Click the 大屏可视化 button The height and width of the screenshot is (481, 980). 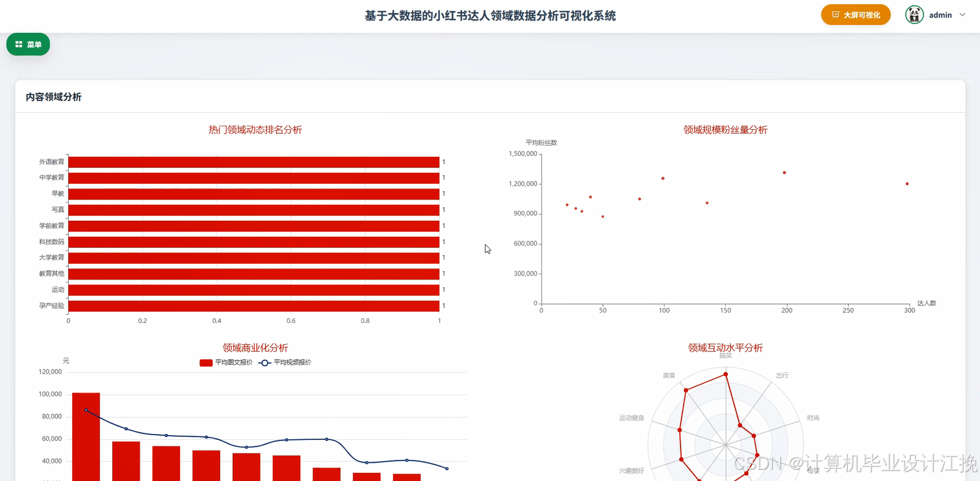click(856, 15)
